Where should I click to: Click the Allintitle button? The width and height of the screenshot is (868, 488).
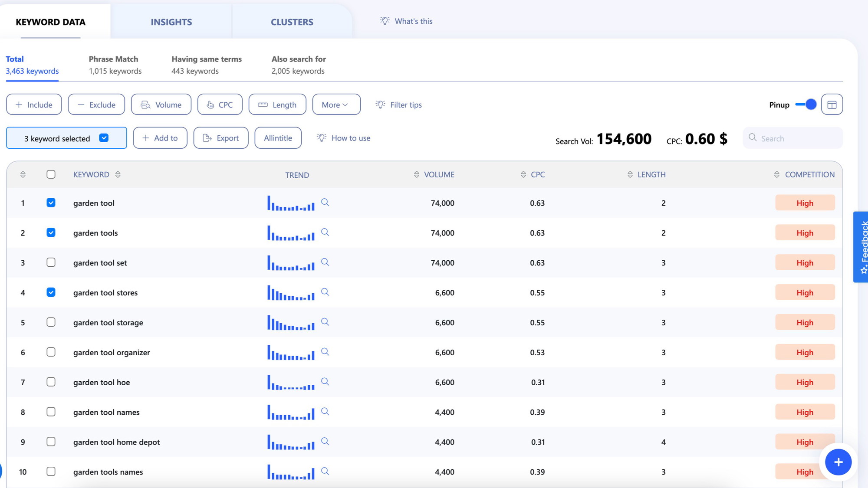(x=278, y=138)
